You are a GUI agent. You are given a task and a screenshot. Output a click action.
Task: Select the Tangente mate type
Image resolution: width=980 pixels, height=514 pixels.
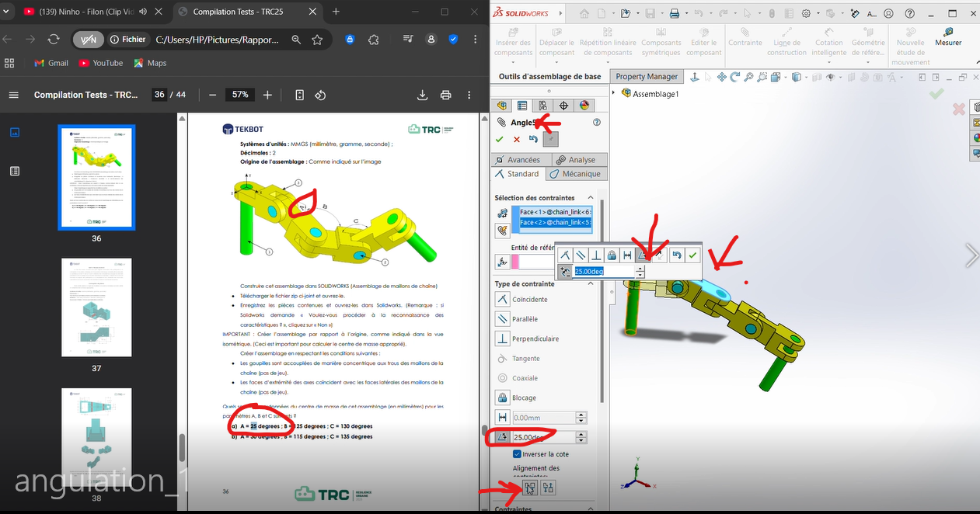point(503,358)
